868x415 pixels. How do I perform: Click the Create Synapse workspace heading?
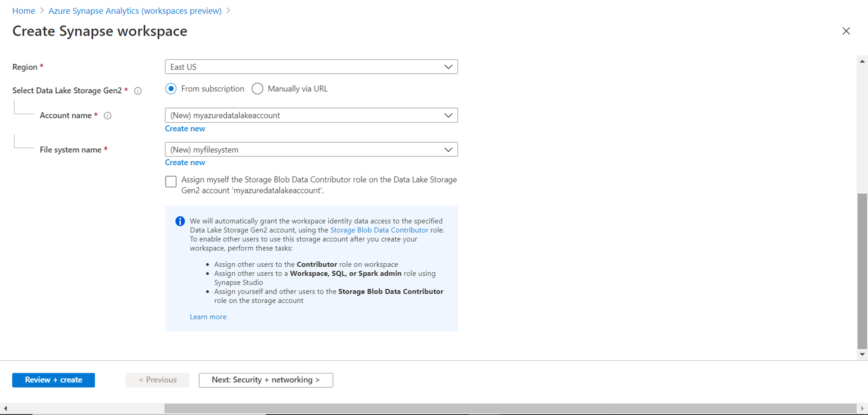coord(100,31)
